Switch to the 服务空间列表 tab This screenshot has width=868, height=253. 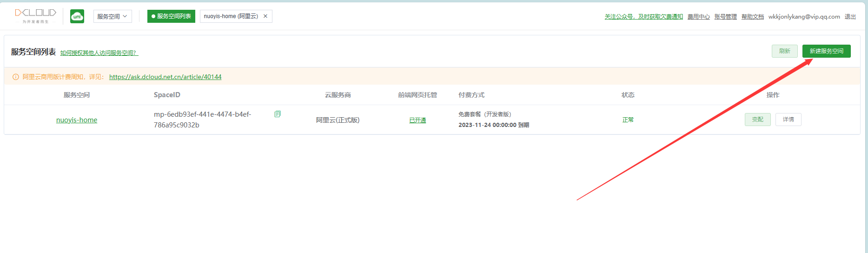171,16
